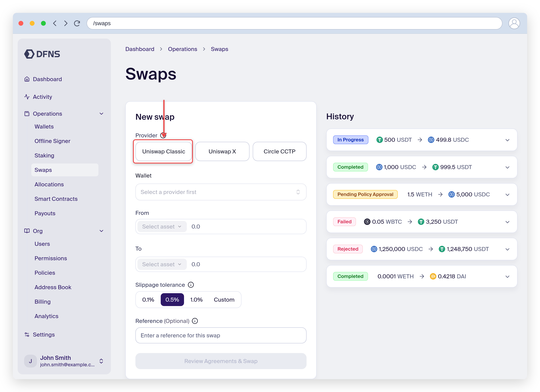The width and height of the screenshot is (540, 392).
Task: Click the USDT icon beside 3,250 USDT
Action: coord(421,222)
